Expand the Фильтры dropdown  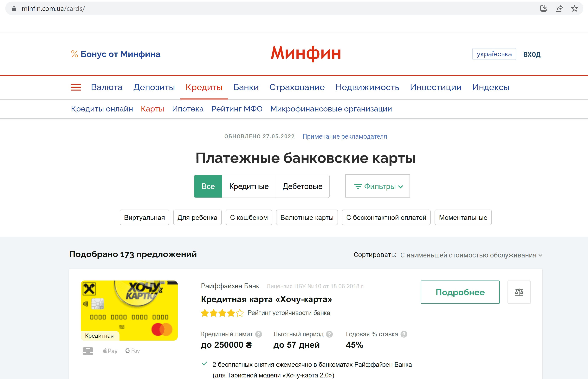378,186
